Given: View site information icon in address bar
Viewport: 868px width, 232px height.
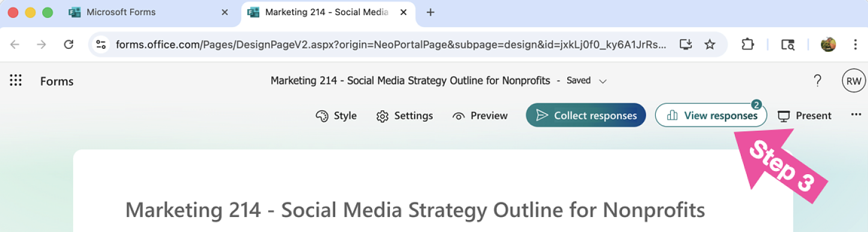Looking at the screenshot, I should (101, 45).
